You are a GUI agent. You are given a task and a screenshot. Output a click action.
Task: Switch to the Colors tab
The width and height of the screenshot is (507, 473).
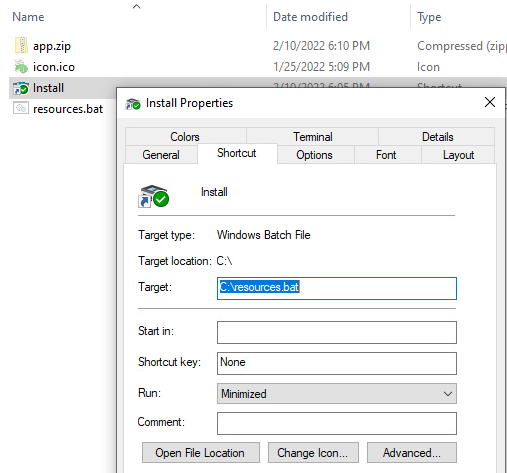click(185, 137)
